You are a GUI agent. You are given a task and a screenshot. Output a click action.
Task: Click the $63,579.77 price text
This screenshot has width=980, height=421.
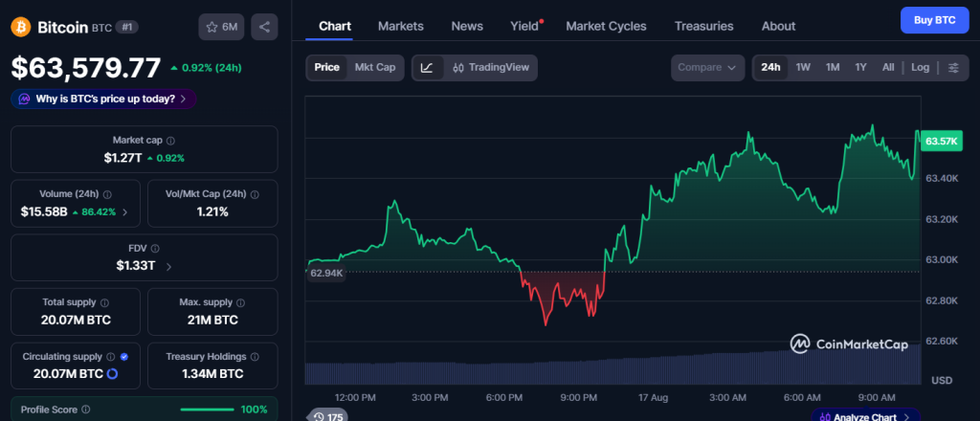tap(85, 68)
